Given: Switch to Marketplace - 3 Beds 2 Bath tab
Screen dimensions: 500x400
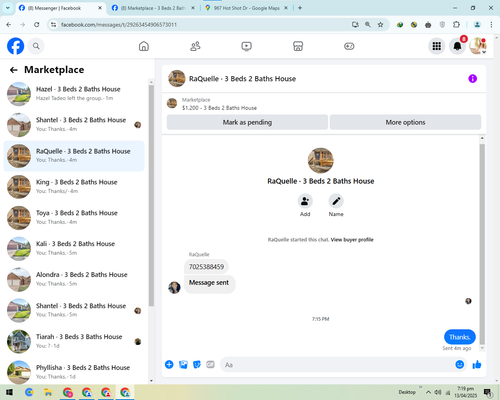Looking at the screenshot, I should click(x=153, y=8).
